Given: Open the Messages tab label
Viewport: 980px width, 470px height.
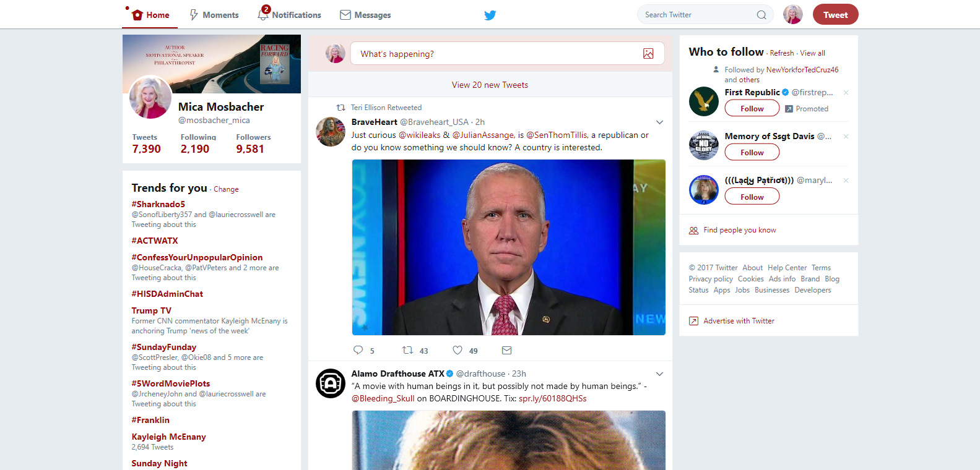Looking at the screenshot, I should pos(373,15).
